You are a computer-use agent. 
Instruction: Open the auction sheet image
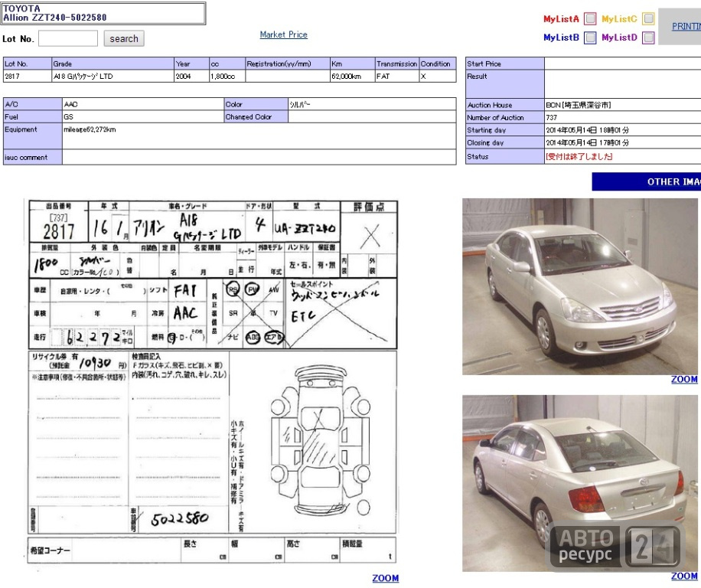pyautogui.click(x=212, y=382)
